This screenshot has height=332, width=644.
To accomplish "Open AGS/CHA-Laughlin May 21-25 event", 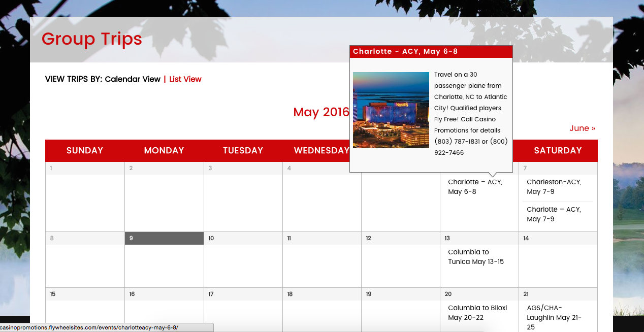I will point(554,317).
